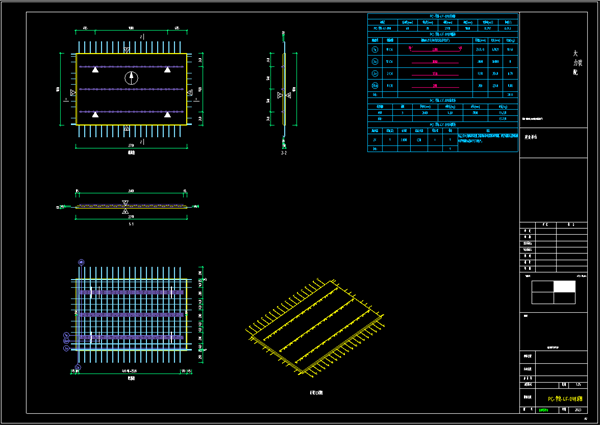
Task: Click the third circled rebar mark in the schedule
Action: point(375,73)
